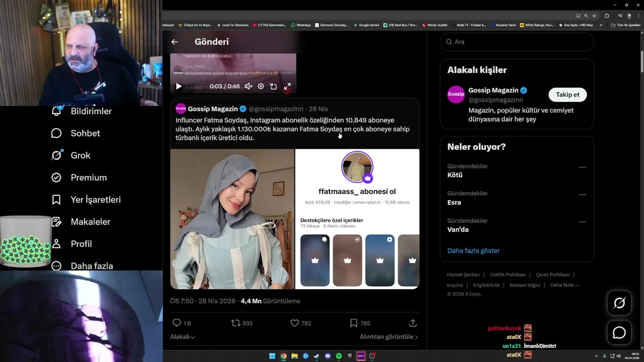The width and height of the screenshot is (644, 362).
Task: Share the post via the upload icon
Action: 413,323
